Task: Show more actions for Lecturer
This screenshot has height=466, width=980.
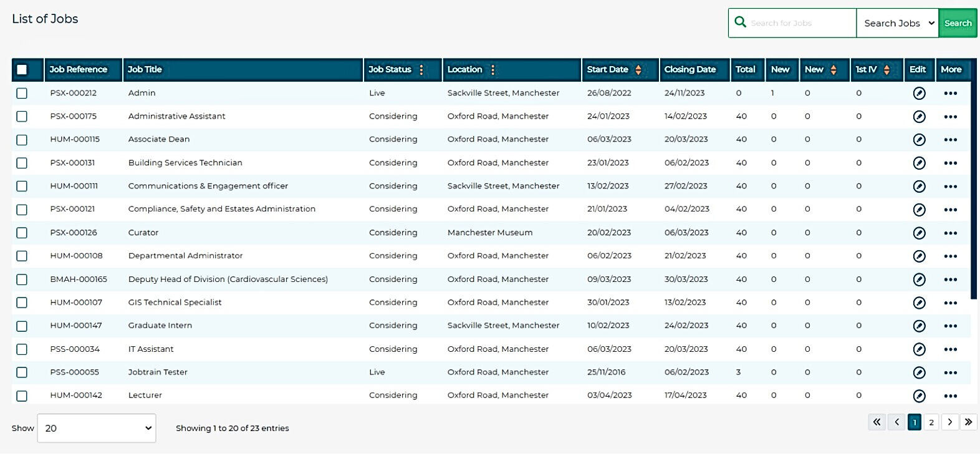Action: 950,396
